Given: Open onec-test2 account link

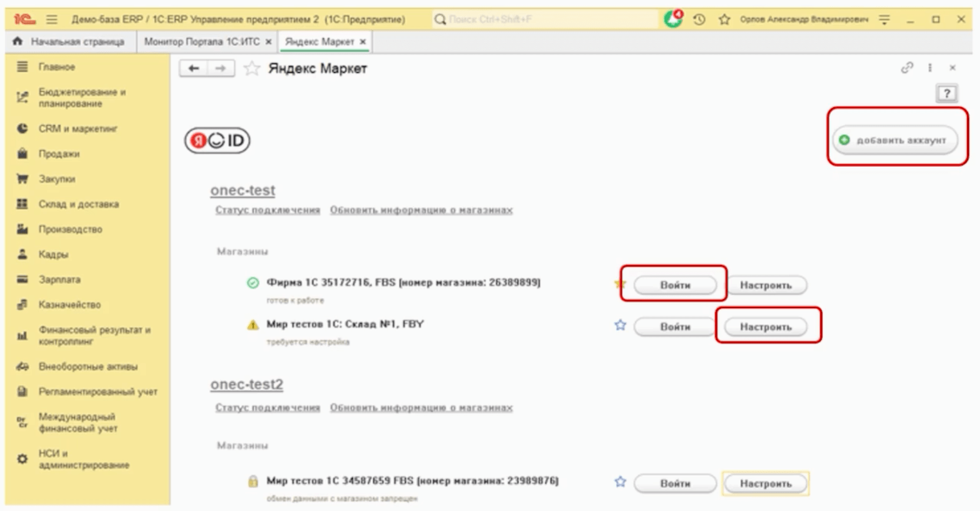Looking at the screenshot, I should [x=247, y=384].
